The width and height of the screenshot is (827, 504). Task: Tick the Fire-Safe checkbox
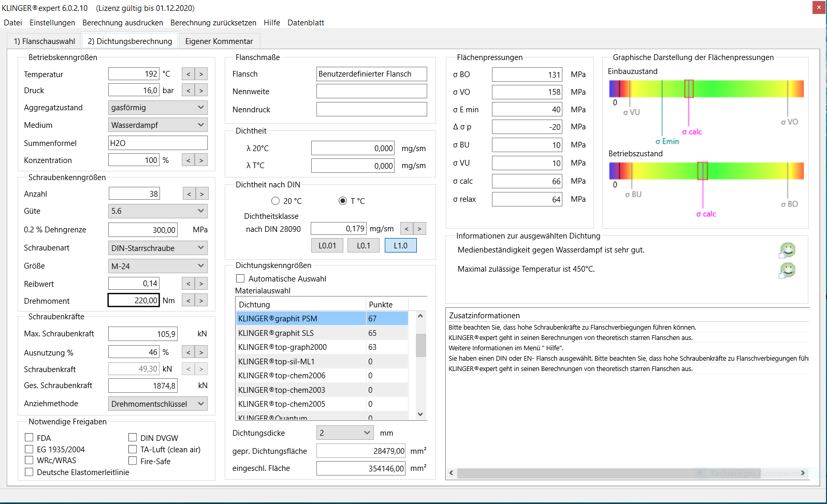point(133,461)
